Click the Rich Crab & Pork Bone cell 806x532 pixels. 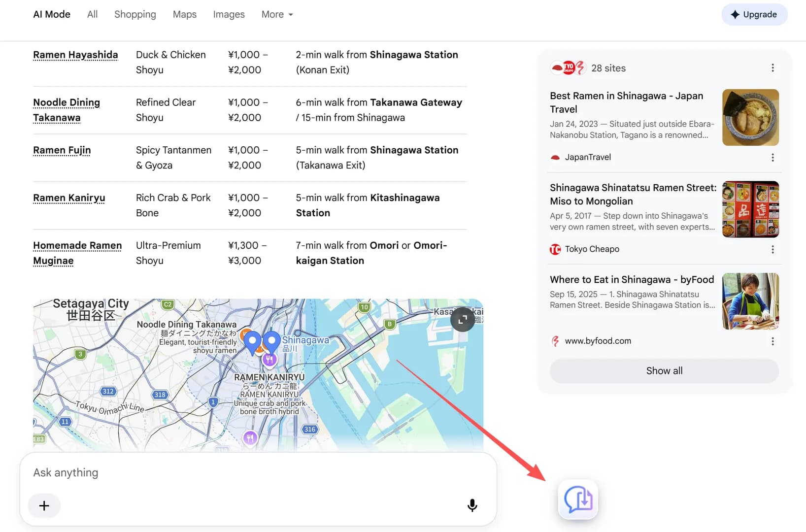point(173,205)
